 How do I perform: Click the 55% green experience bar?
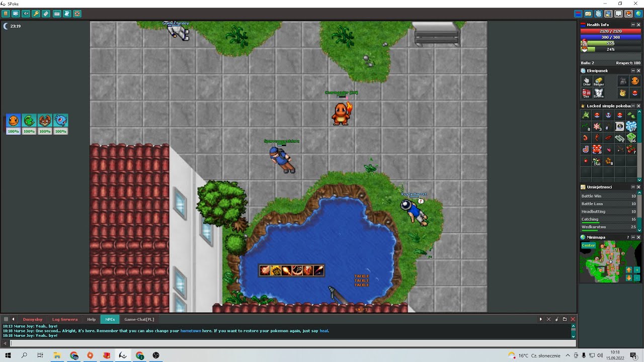(611, 43)
